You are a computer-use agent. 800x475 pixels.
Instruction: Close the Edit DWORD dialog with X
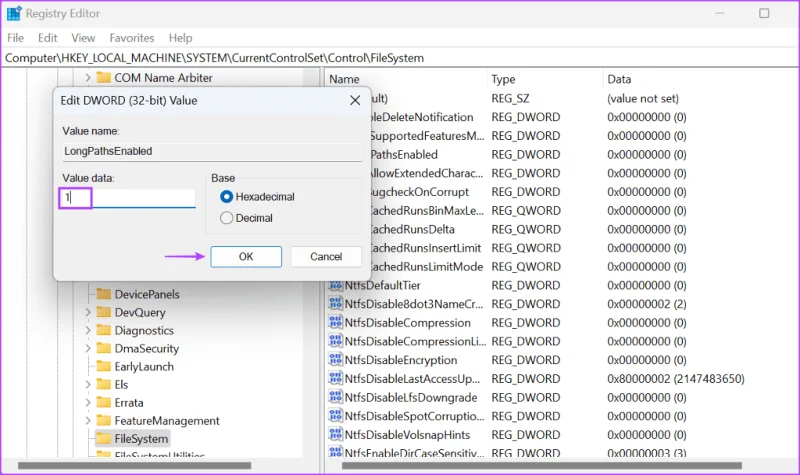355,101
